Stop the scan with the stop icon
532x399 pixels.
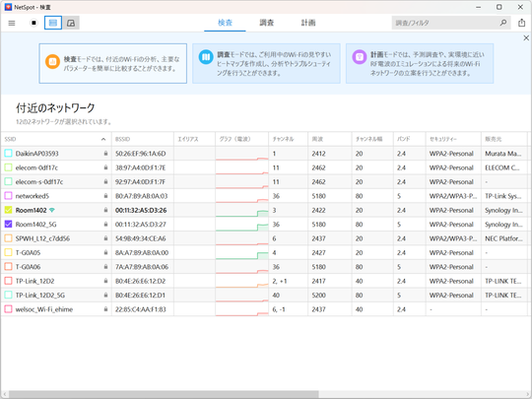click(x=33, y=23)
